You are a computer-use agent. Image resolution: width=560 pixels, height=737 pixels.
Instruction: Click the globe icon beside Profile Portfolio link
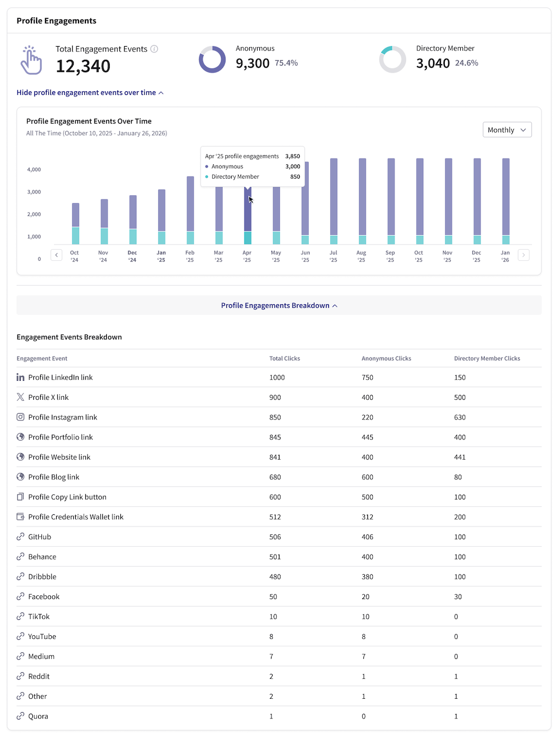20,437
